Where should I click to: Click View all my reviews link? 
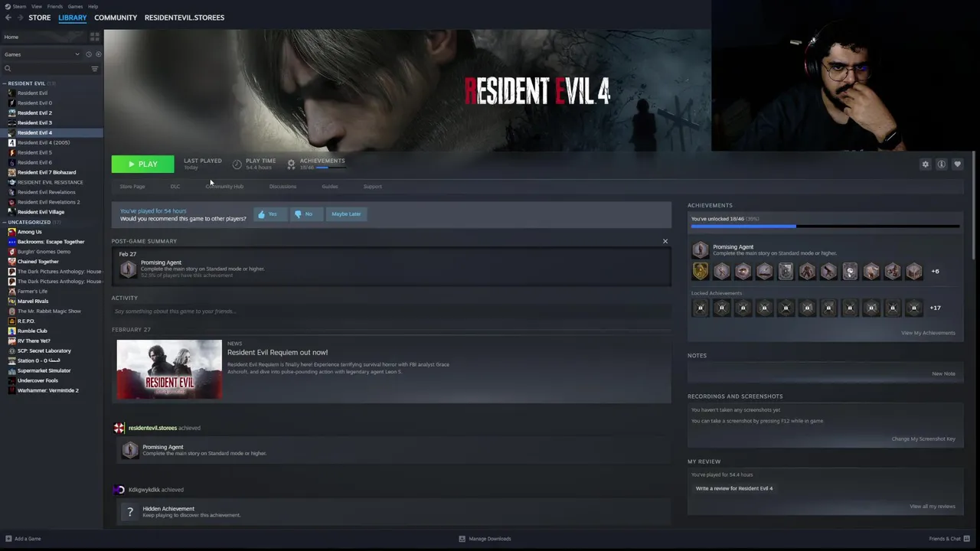[933, 507]
